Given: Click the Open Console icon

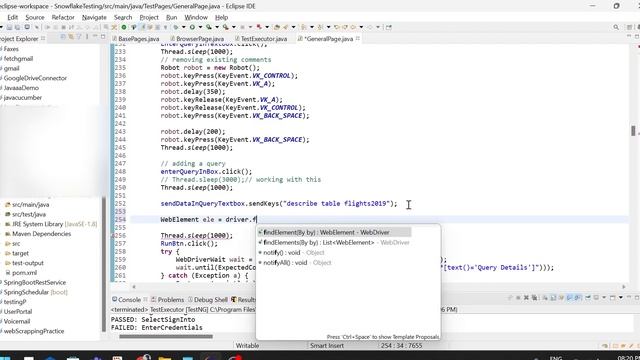Looking at the screenshot, I should (612, 298).
